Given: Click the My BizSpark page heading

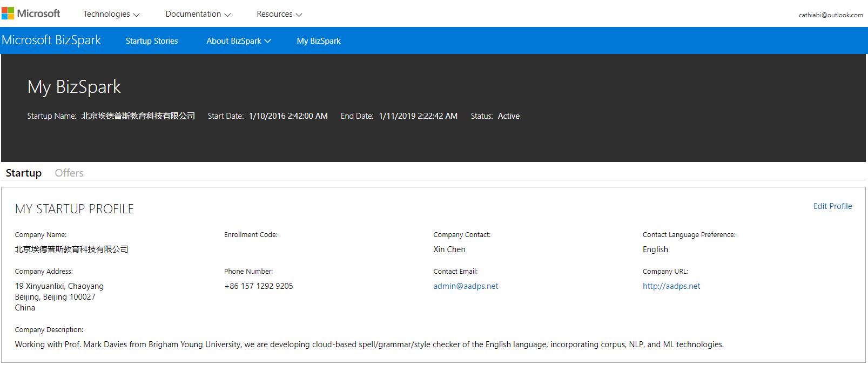Looking at the screenshot, I should (x=74, y=87).
